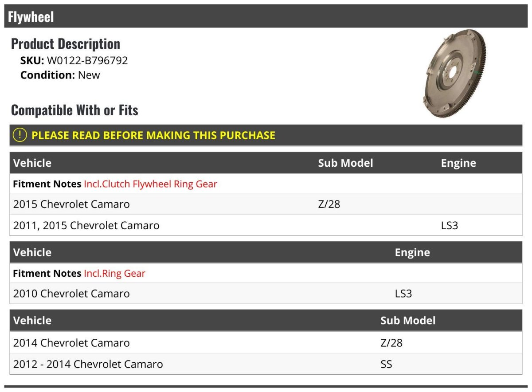The width and height of the screenshot is (532, 392).
Task: Click the Condition: New text
Action: pyautogui.click(x=60, y=75)
